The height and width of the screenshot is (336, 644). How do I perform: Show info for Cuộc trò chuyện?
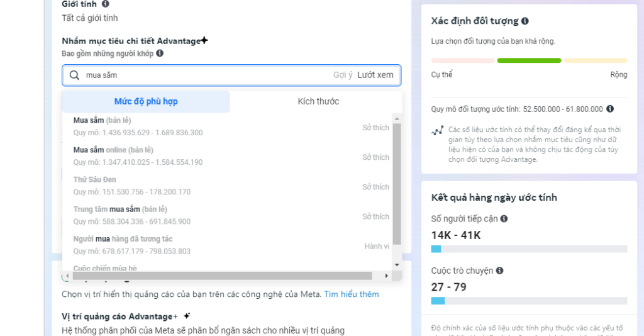tap(499, 271)
